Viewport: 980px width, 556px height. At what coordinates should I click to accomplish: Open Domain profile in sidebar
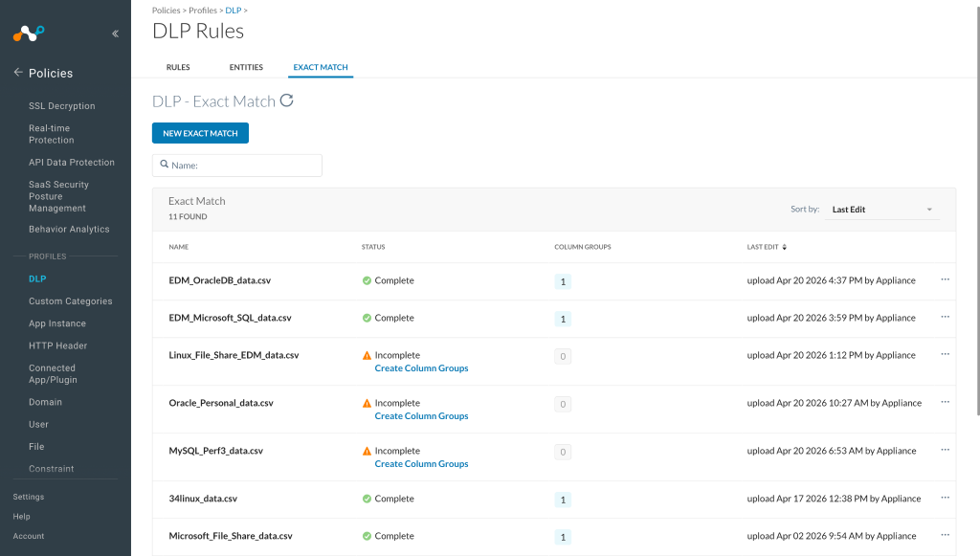click(46, 402)
